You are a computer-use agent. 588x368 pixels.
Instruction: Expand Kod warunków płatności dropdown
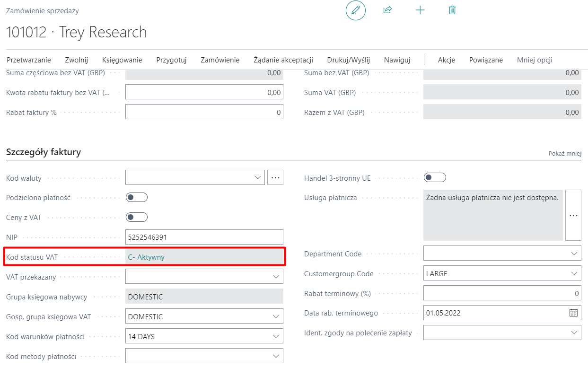point(276,337)
